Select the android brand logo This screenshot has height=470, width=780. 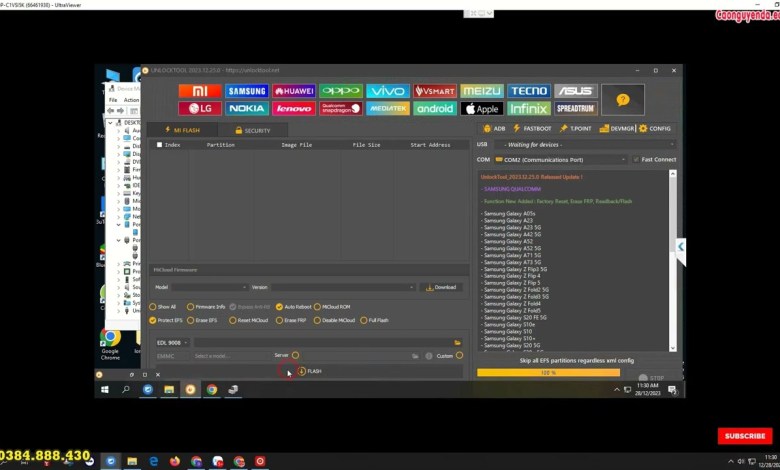pos(435,108)
